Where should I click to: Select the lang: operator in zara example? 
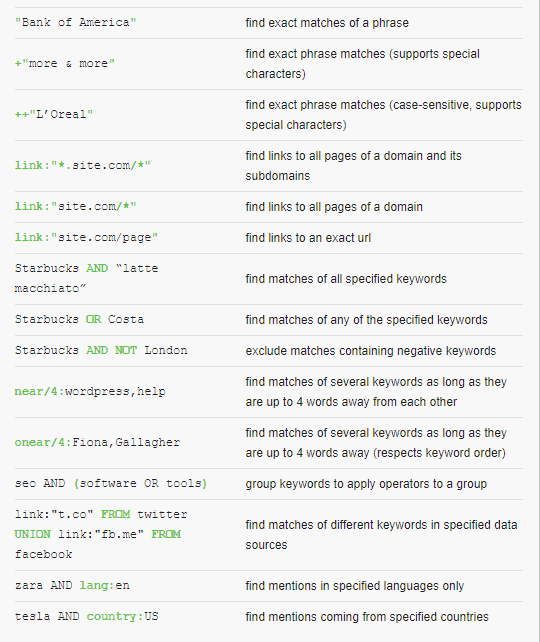point(97,585)
